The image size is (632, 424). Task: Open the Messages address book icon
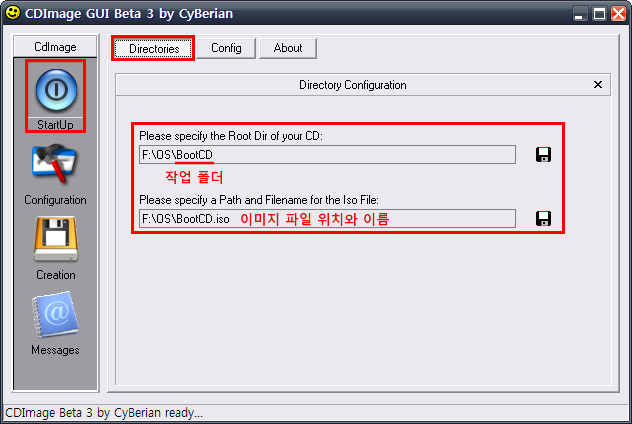pyautogui.click(x=56, y=315)
